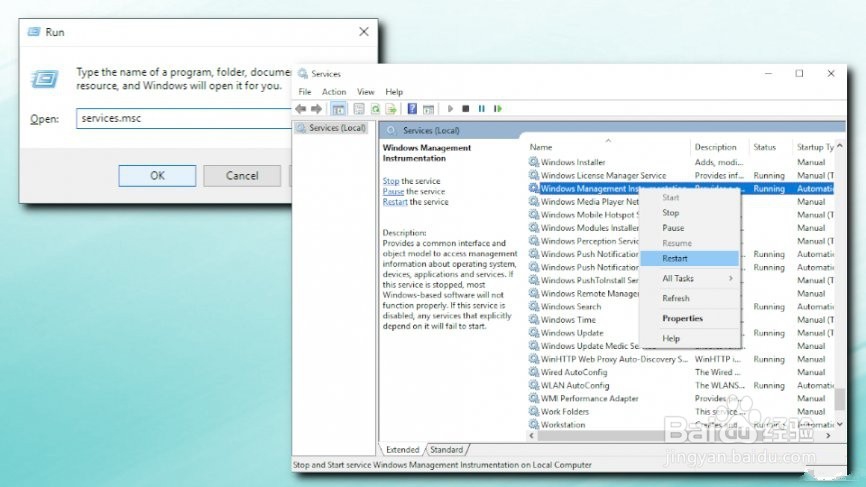The image size is (866, 487).
Task: Click the Wired AutoConfig gear icon
Action: (534, 372)
